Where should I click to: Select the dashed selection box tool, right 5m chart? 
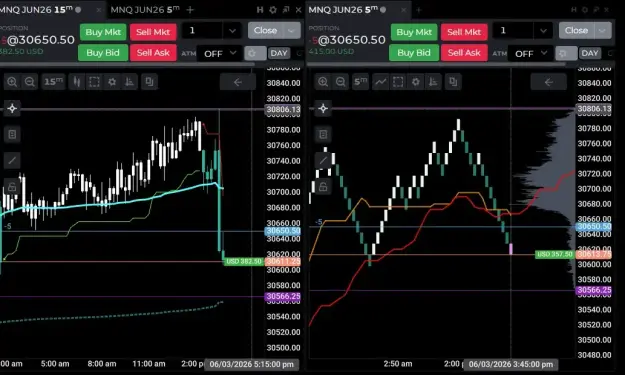pyautogui.click(x=398, y=82)
